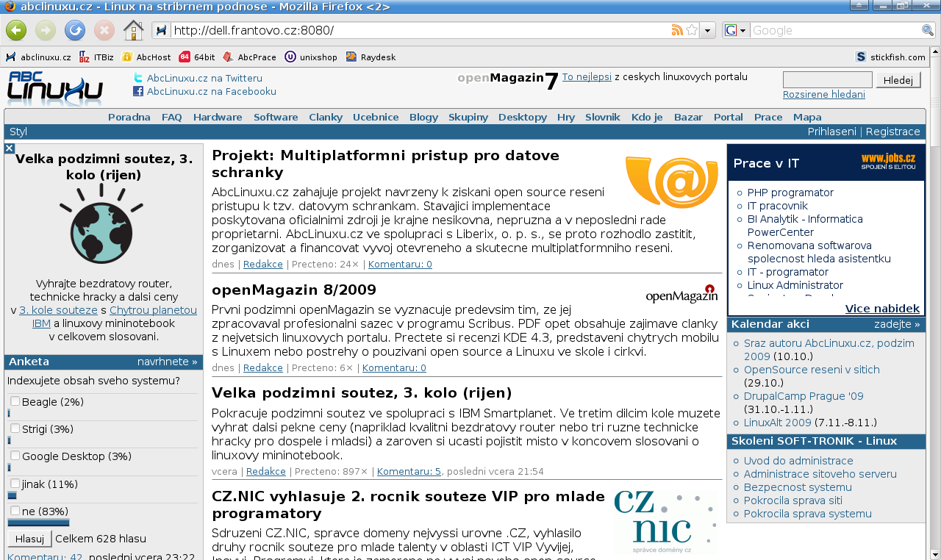The width and height of the screenshot is (941, 560).
Task: Open AbcHost bookmark
Action: (146, 57)
